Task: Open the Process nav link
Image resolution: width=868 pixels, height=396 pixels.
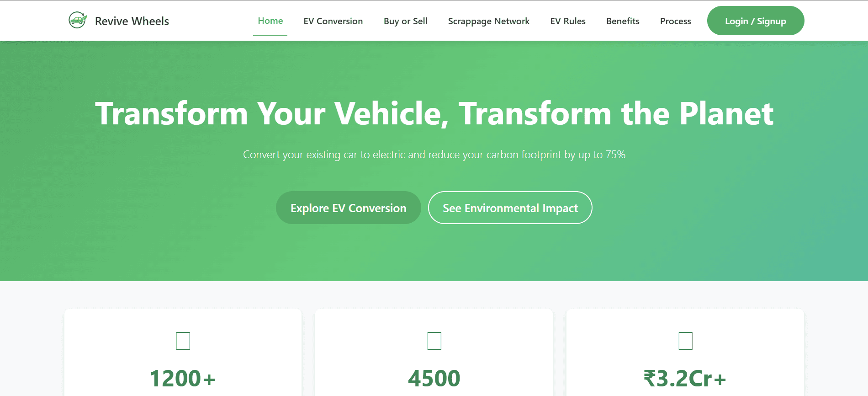Action: pyautogui.click(x=675, y=21)
